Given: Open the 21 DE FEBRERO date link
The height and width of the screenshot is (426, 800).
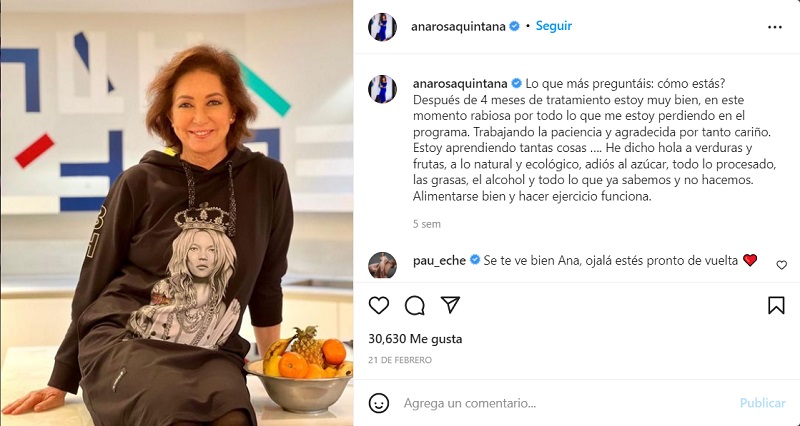Looking at the screenshot, I should click(x=400, y=360).
